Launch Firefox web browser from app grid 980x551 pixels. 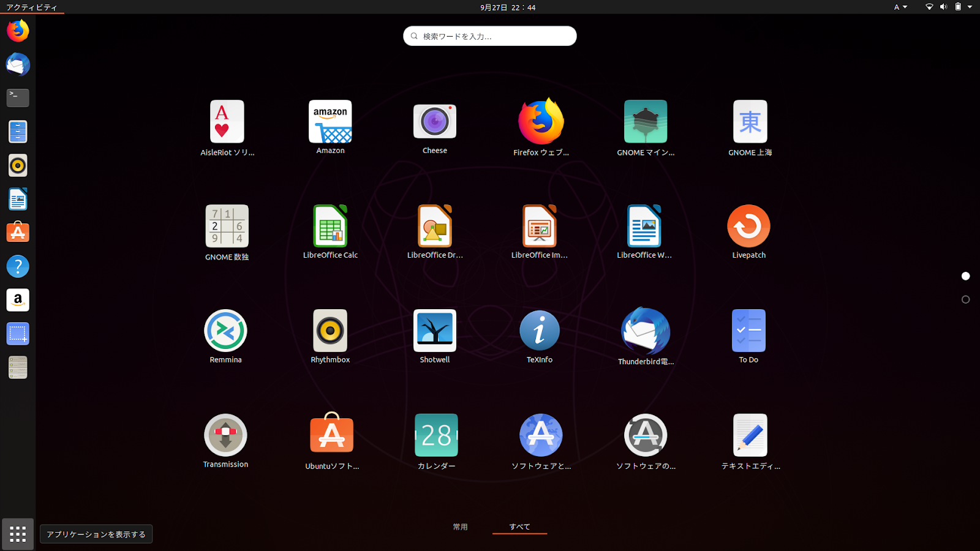point(541,122)
